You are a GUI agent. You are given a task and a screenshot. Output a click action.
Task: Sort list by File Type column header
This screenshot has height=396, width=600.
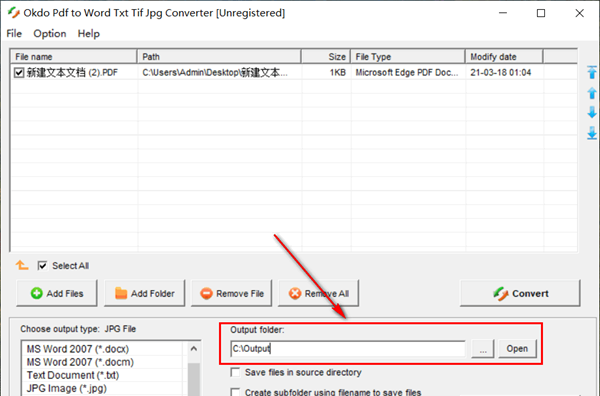click(408, 57)
